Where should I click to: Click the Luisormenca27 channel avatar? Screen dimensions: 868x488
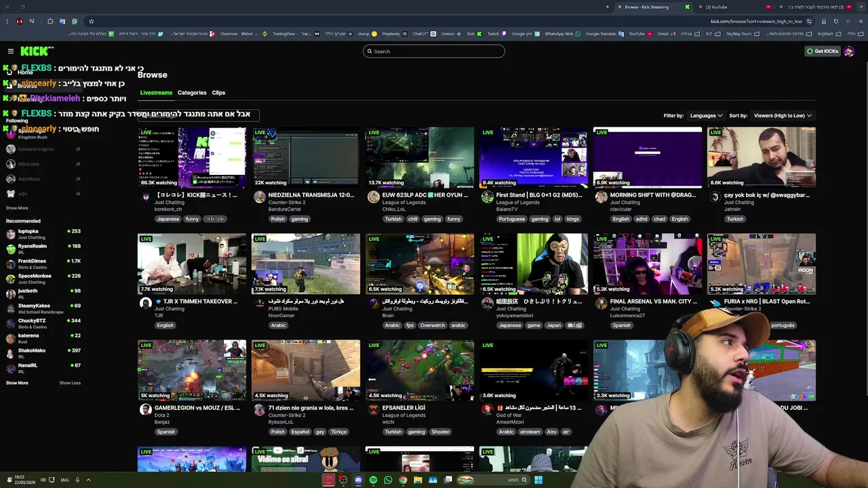(x=601, y=303)
